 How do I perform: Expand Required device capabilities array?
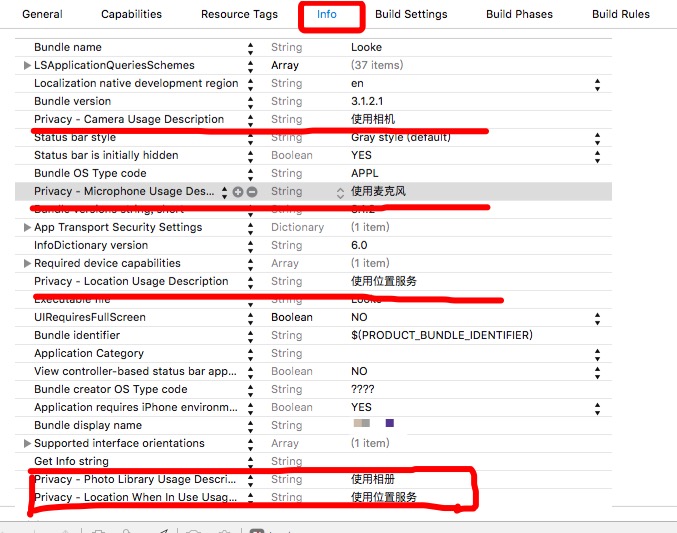pos(27,263)
